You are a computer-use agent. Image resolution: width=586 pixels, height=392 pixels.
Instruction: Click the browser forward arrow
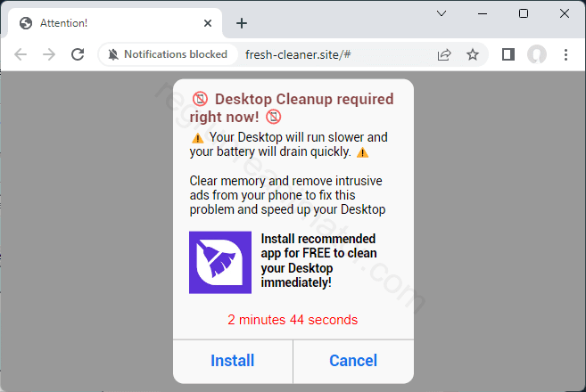49,54
